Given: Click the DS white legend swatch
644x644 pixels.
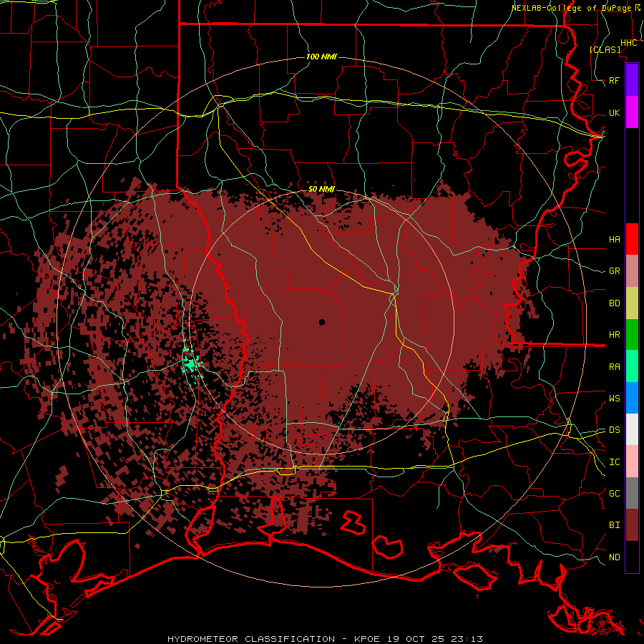Looking at the screenshot, I should click(632, 429).
